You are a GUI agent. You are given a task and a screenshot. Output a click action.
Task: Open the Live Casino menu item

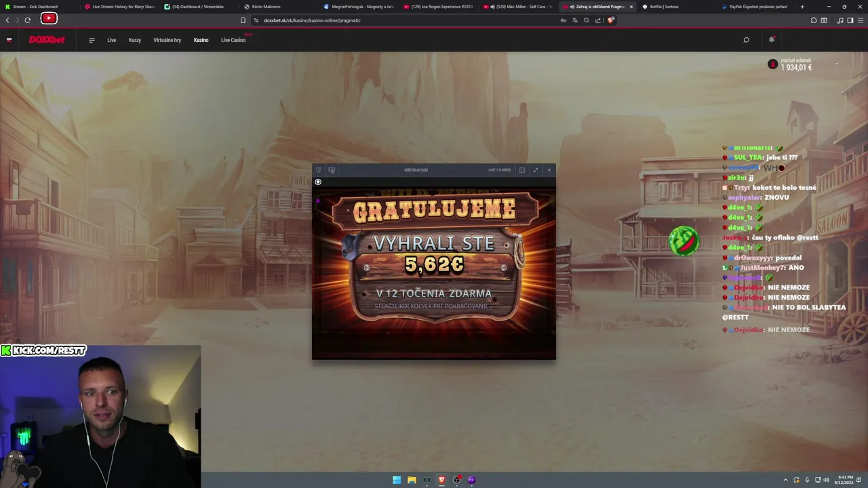click(233, 40)
